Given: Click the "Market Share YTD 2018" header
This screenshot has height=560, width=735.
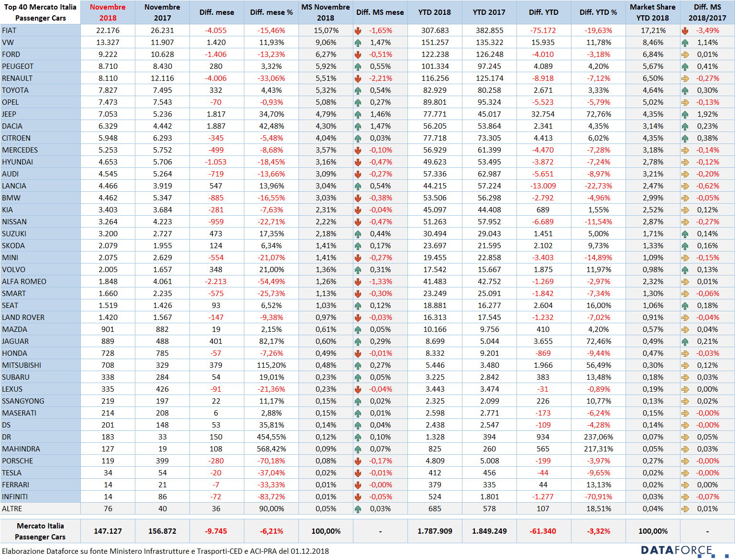Looking at the screenshot, I should point(653,12).
